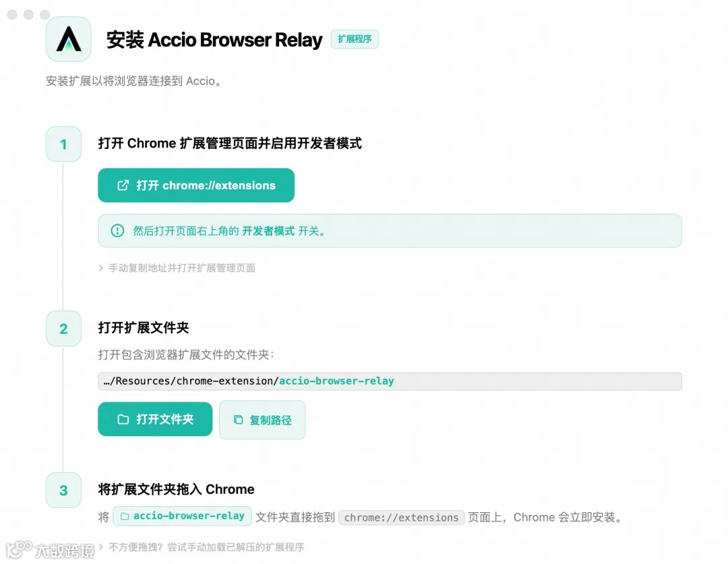Click heading 打开 Chrome 扩展管理页面并启用开发者模式
The height and width of the screenshot is (564, 728).
(x=230, y=144)
